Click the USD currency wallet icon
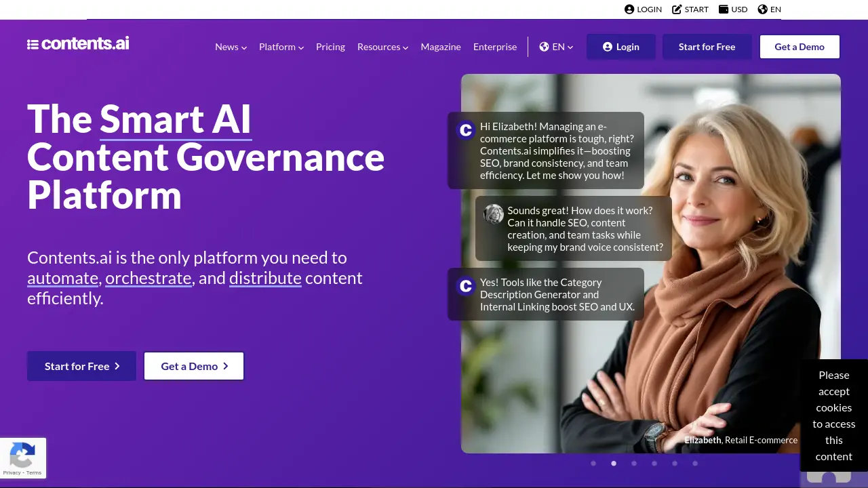Screen dimensions: 868x488 coord(724,9)
